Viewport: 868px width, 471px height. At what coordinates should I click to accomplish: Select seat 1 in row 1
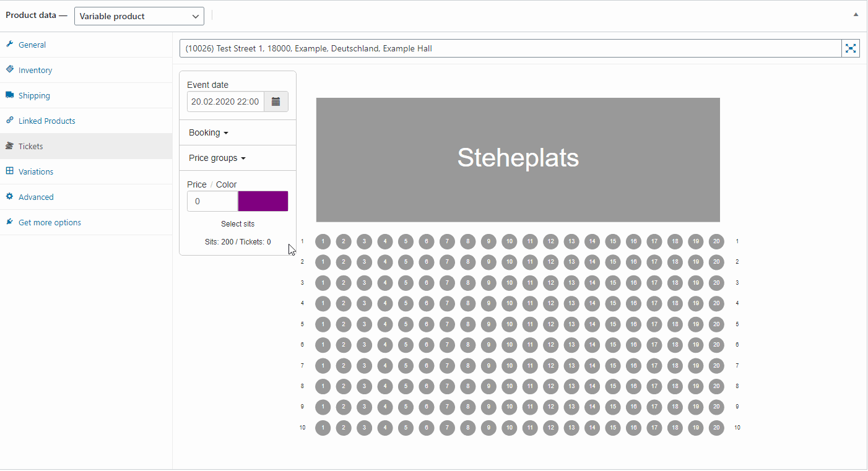[323, 241]
